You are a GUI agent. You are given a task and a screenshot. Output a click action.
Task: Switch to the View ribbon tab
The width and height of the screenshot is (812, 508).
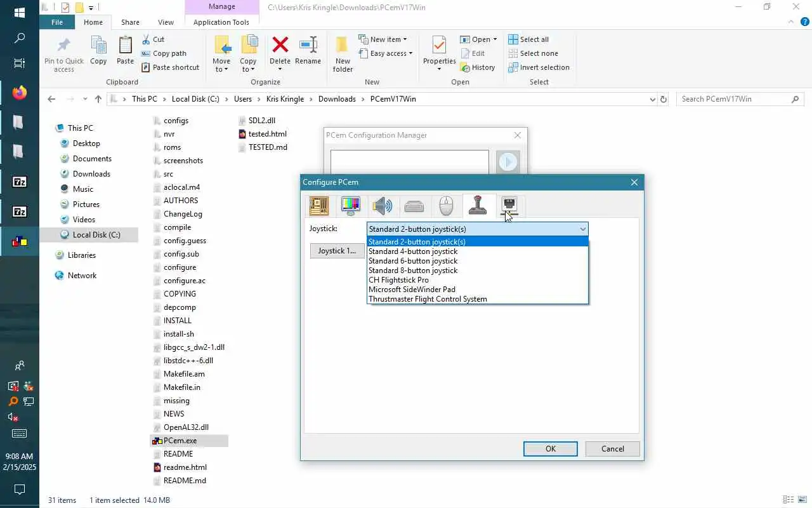click(x=166, y=22)
